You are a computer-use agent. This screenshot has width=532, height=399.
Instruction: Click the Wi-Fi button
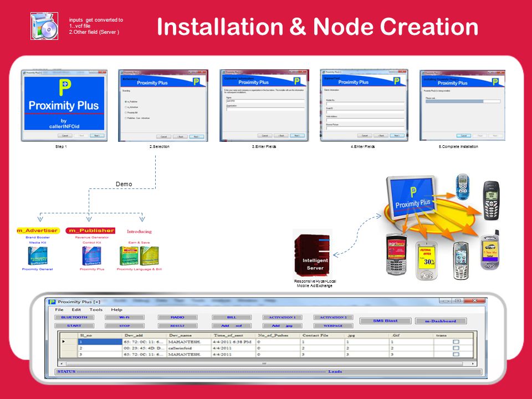125,317
